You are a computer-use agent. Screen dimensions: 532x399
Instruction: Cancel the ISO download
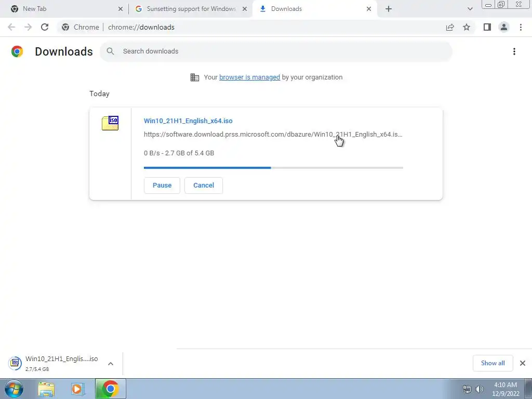[204, 185]
